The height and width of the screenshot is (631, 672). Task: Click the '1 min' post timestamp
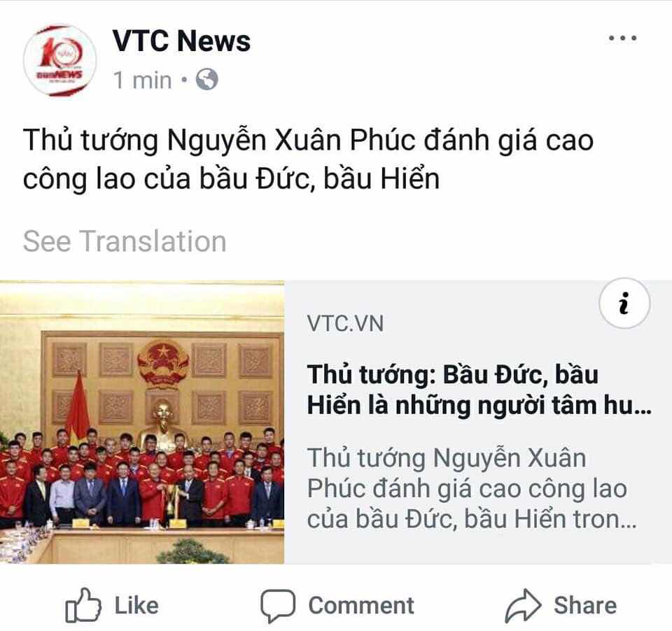pos(142,80)
